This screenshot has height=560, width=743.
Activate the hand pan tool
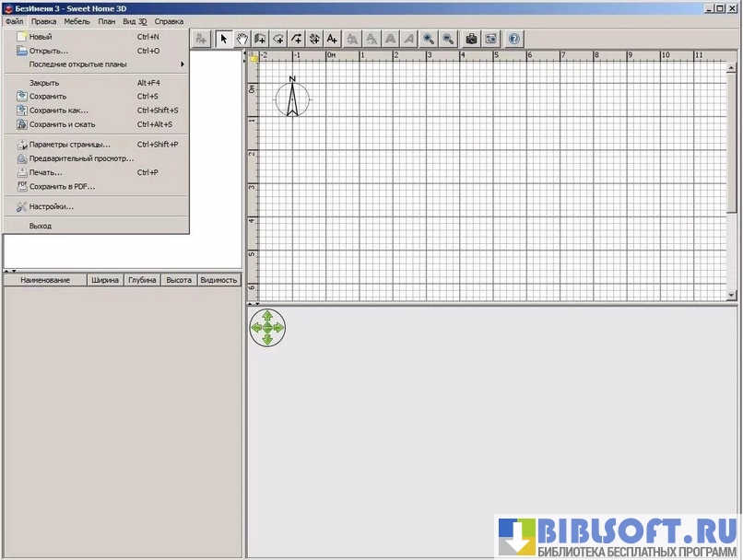click(242, 39)
